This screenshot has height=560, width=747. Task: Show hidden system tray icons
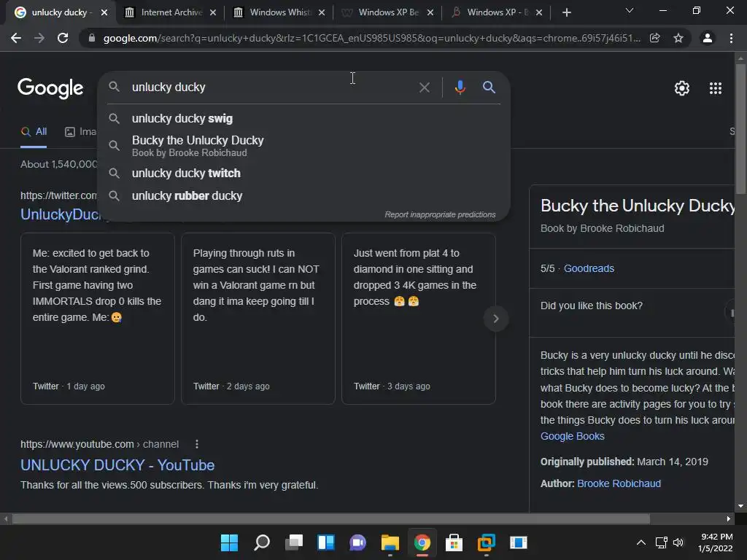(641, 542)
